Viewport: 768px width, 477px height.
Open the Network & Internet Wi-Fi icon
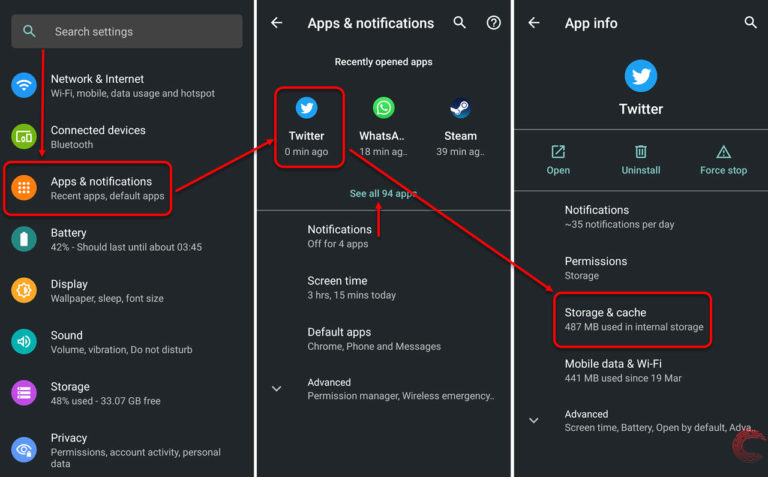tap(24, 85)
